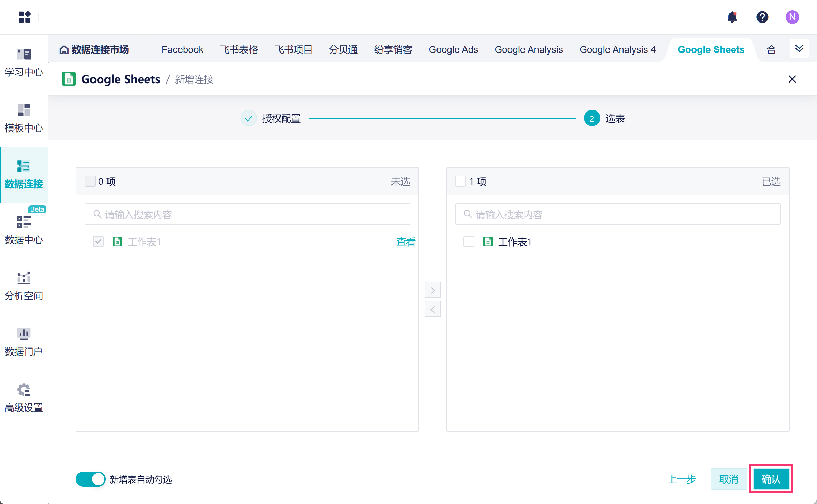Viewport: 817px width, 504px height.
Task: Click the help question mark icon
Action: (x=762, y=17)
